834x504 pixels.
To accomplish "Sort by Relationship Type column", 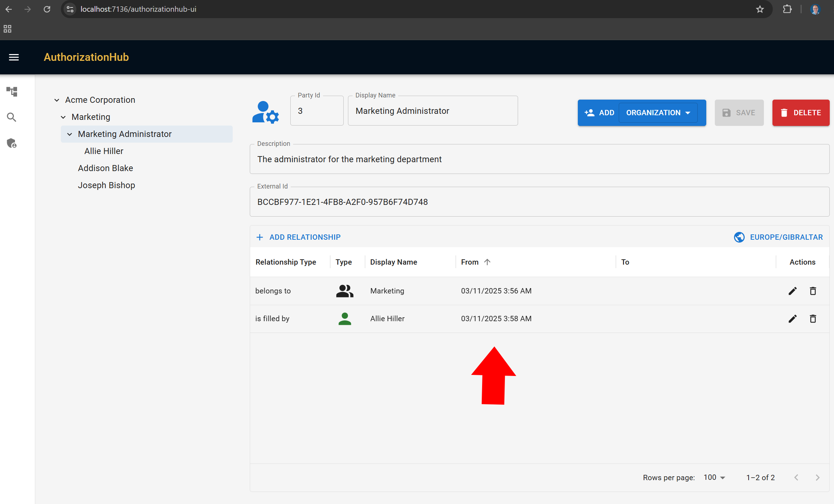I will (286, 262).
